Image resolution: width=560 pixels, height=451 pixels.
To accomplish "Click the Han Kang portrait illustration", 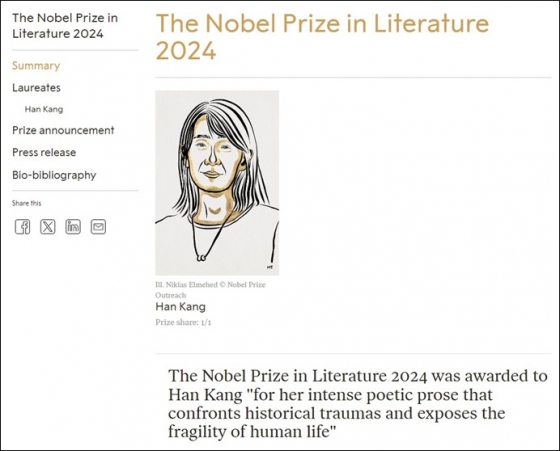I will (x=217, y=183).
